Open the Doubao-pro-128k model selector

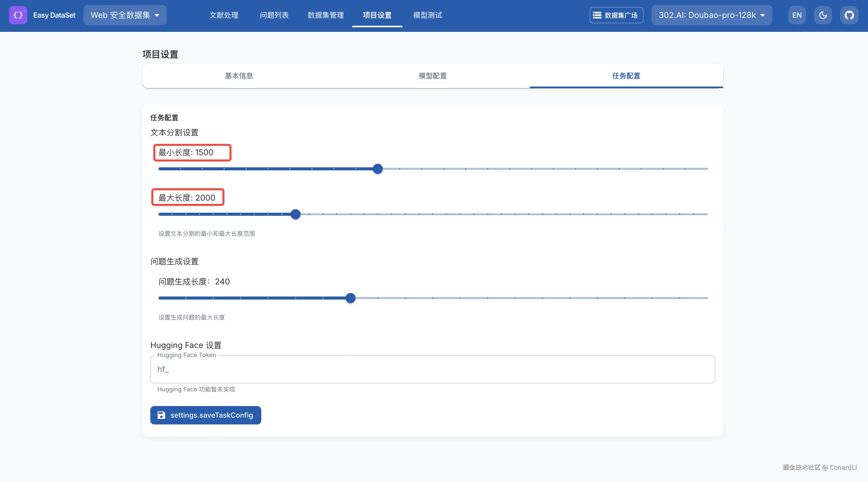click(711, 15)
